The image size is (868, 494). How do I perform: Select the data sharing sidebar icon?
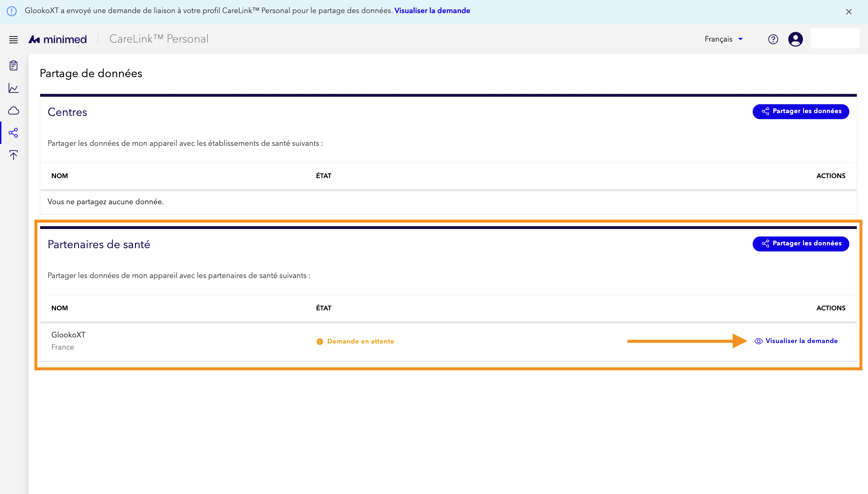(x=14, y=133)
